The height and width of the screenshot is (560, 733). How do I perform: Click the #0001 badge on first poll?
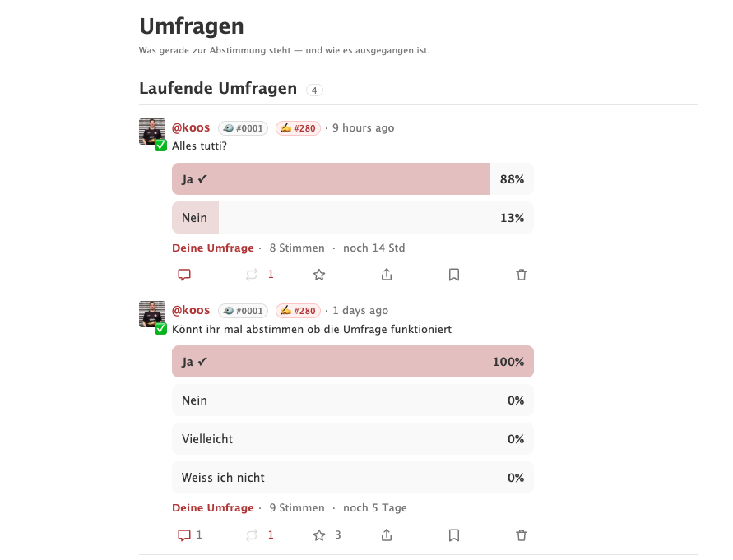pyautogui.click(x=243, y=128)
